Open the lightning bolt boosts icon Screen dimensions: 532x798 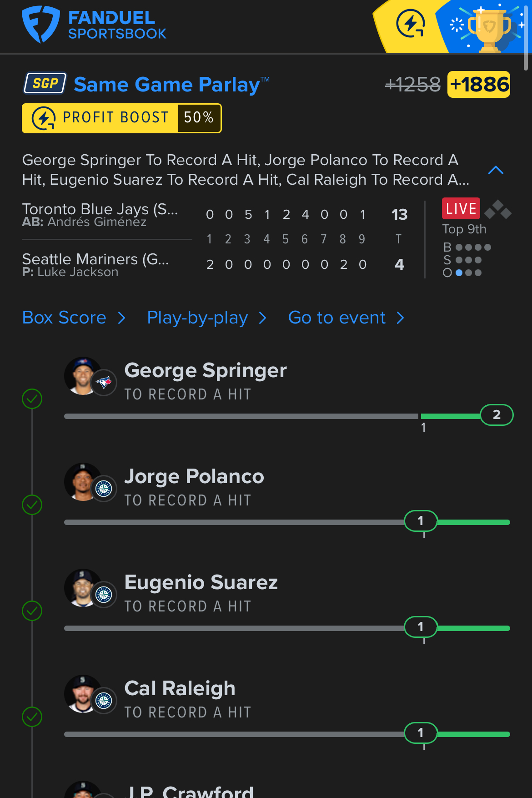[411, 24]
